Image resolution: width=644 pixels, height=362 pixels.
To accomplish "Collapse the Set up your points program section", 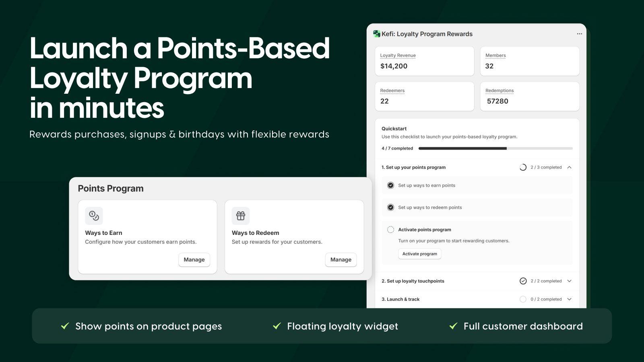I will [x=569, y=167].
